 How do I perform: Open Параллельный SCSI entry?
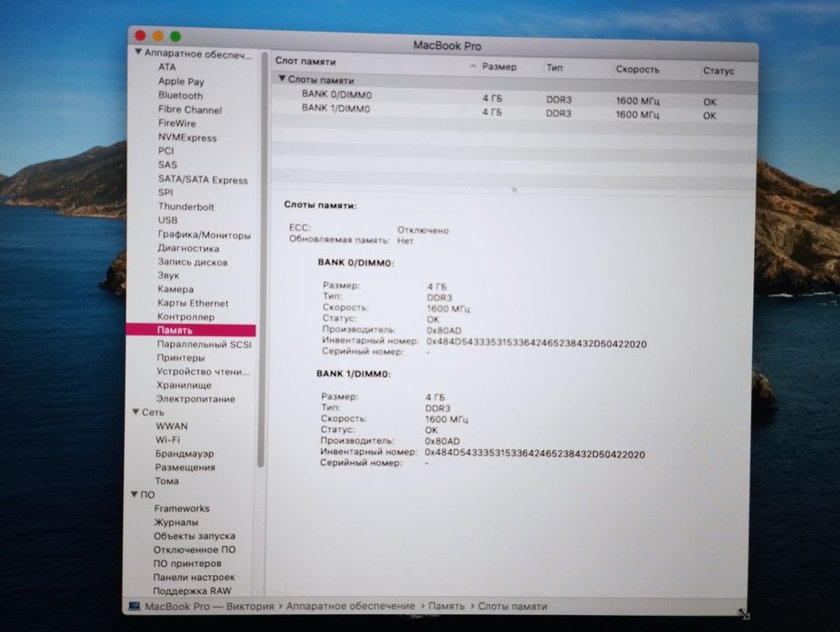point(203,344)
